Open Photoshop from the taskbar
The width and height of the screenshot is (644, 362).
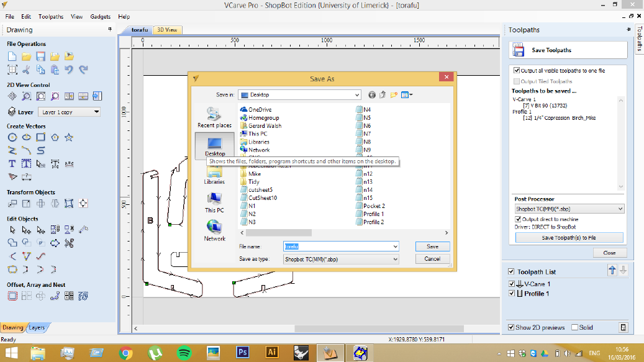point(242,353)
